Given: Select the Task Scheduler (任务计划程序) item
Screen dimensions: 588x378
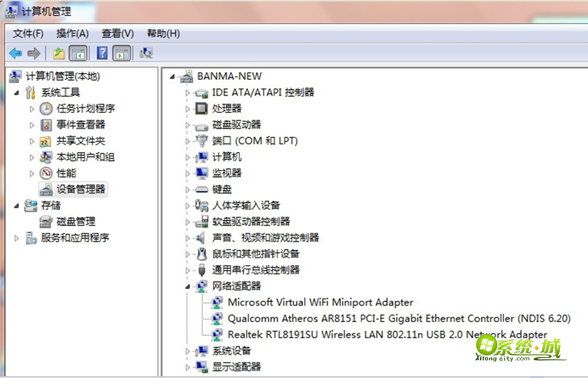Looking at the screenshot, I should click(x=85, y=109).
